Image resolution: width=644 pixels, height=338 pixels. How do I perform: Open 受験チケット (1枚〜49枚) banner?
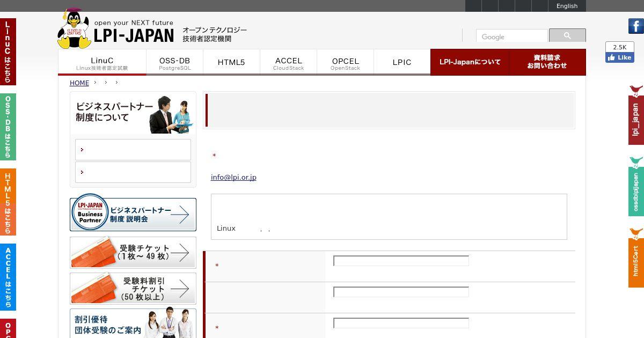133,252
